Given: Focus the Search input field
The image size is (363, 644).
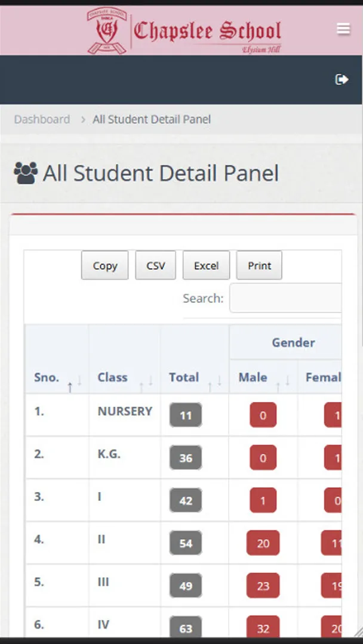Looking at the screenshot, I should [286, 298].
